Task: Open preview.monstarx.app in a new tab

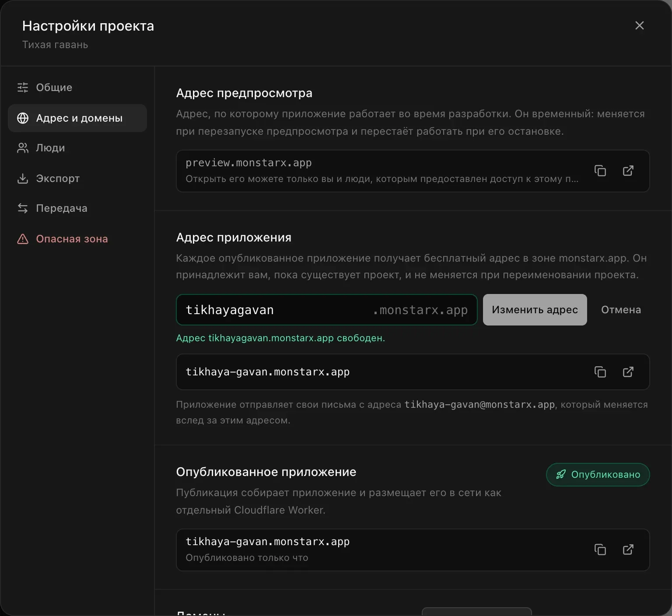Action: (x=628, y=171)
